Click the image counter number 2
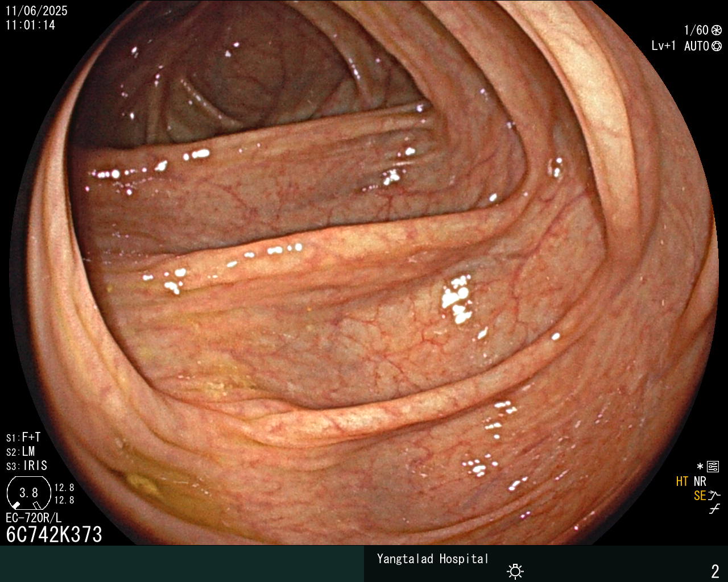Viewport: 728px width, 582px height. (715, 571)
